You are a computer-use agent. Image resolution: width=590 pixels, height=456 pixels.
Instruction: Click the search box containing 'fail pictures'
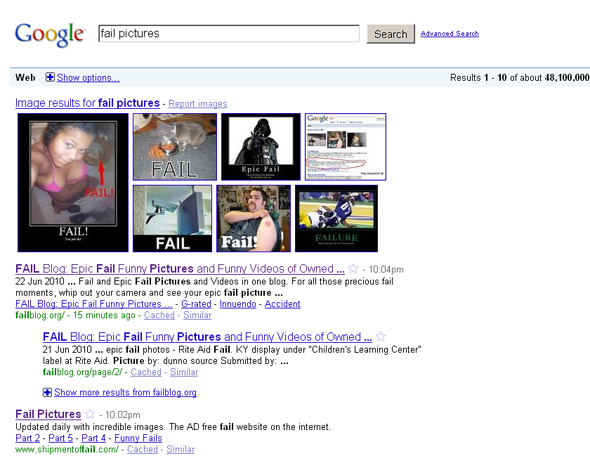click(229, 33)
